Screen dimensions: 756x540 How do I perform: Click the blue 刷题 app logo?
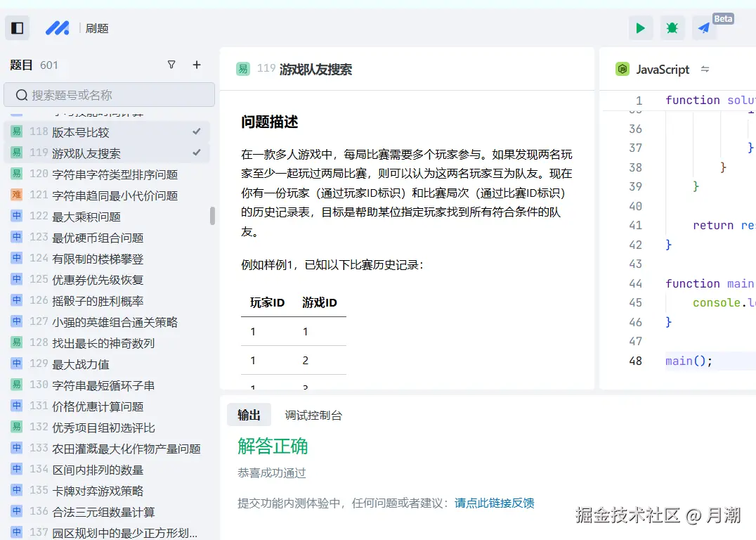(x=57, y=28)
